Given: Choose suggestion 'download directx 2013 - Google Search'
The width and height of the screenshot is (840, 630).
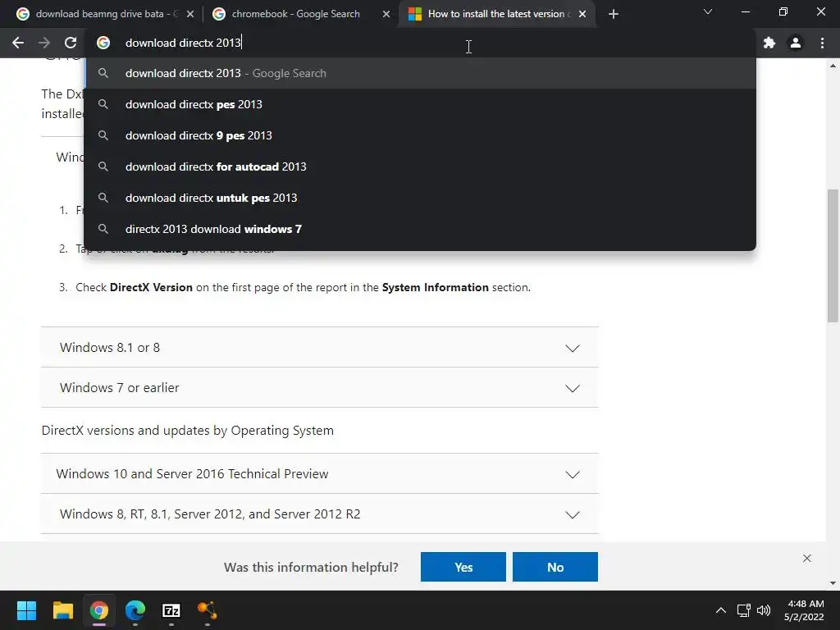Looking at the screenshot, I should (420, 73).
